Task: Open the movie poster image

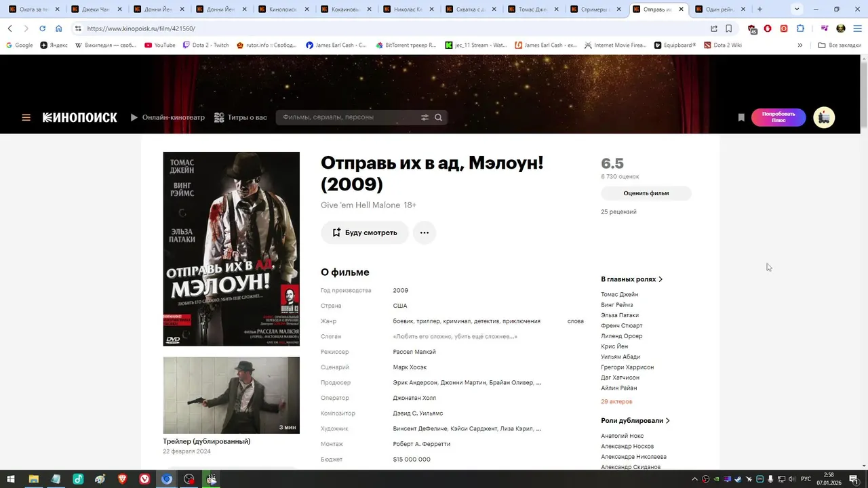Action: click(x=231, y=249)
